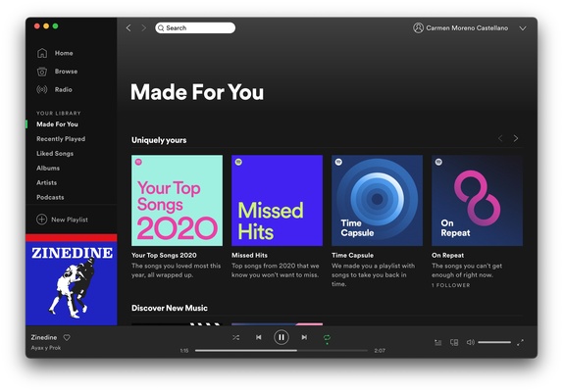Open Podcasts in library
Image resolution: width=563 pixels, height=392 pixels.
pos(50,197)
